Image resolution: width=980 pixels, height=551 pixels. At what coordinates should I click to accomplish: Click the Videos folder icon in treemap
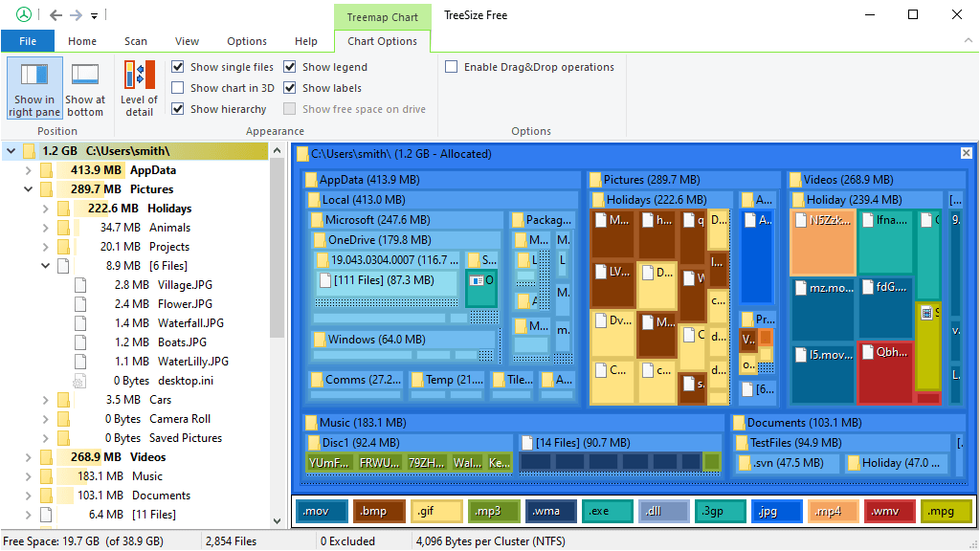(795, 180)
